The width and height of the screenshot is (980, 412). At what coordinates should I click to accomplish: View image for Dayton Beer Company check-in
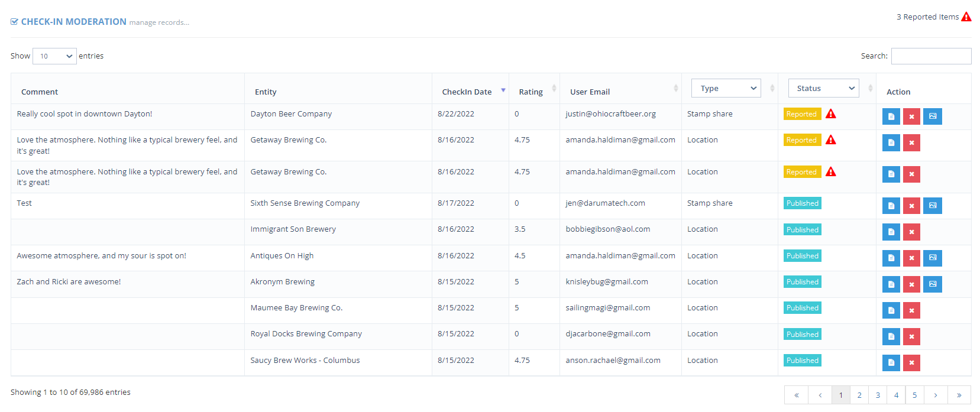point(933,116)
